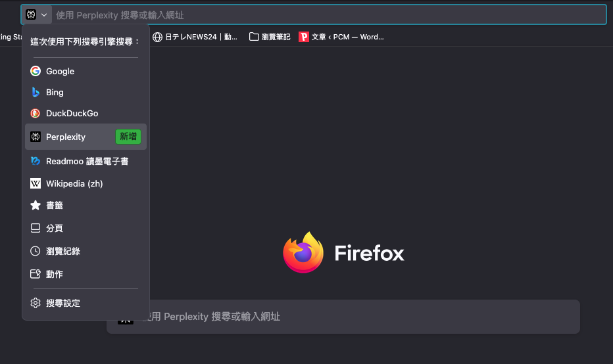The image size is (613, 364).
Task: Select the Wikipedia (zh) icon
Action: coord(36,183)
